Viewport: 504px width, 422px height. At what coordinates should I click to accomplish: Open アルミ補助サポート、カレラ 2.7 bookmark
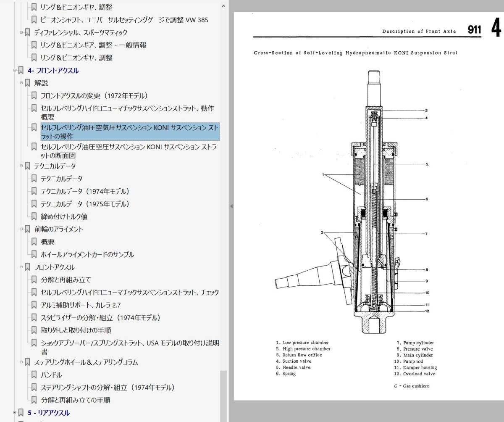pyautogui.click(x=81, y=305)
